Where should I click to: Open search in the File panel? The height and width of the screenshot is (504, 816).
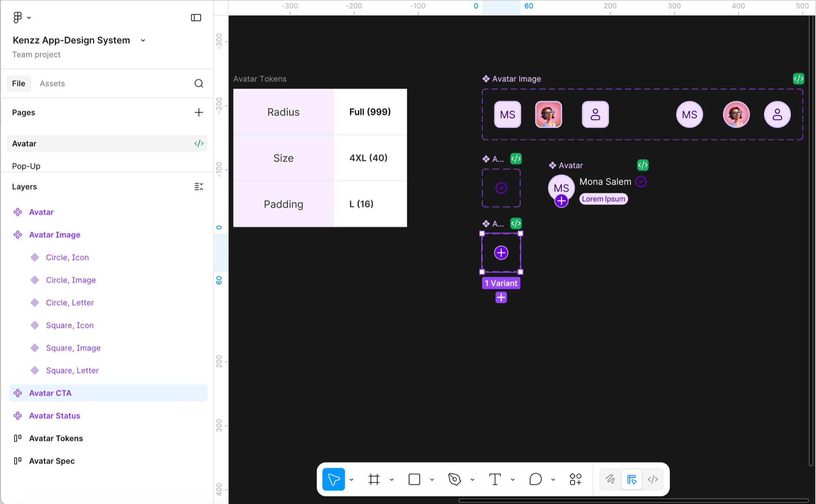[x=199, y=84]
